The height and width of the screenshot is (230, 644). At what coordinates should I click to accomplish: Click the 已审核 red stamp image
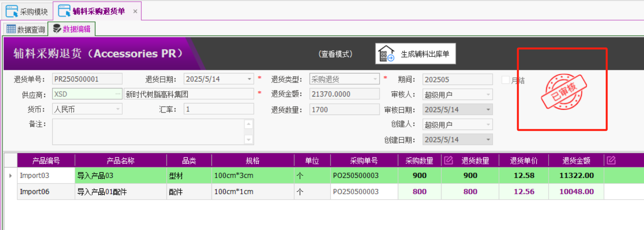click(x=564, y=91)
